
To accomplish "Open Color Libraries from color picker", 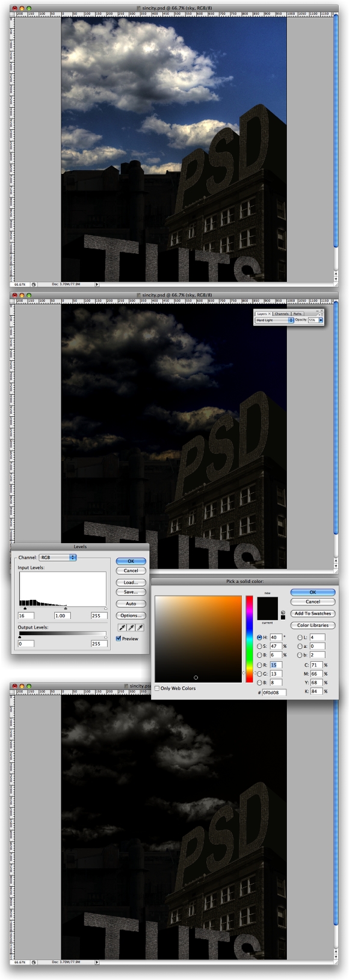I will 312,625.
